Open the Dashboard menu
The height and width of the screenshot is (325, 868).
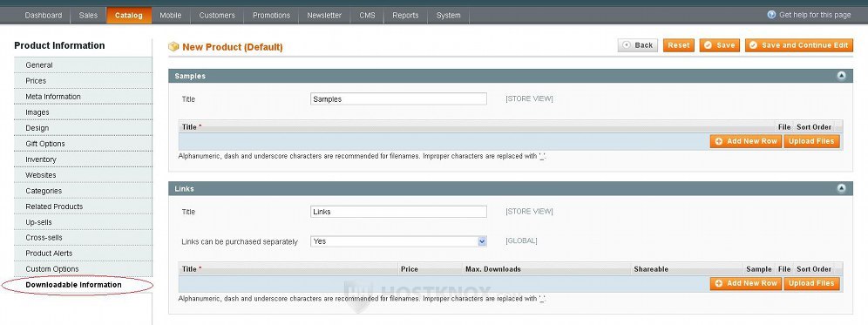(x=44, y=16)
